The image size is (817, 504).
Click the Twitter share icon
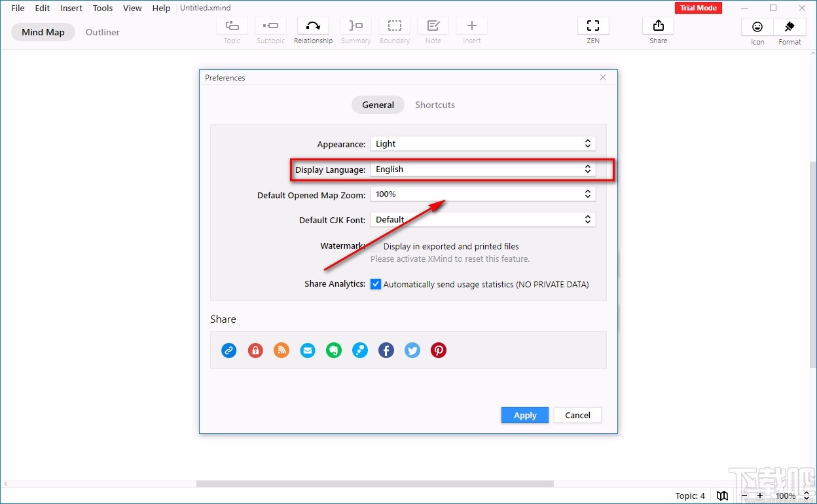click(412, 350)
